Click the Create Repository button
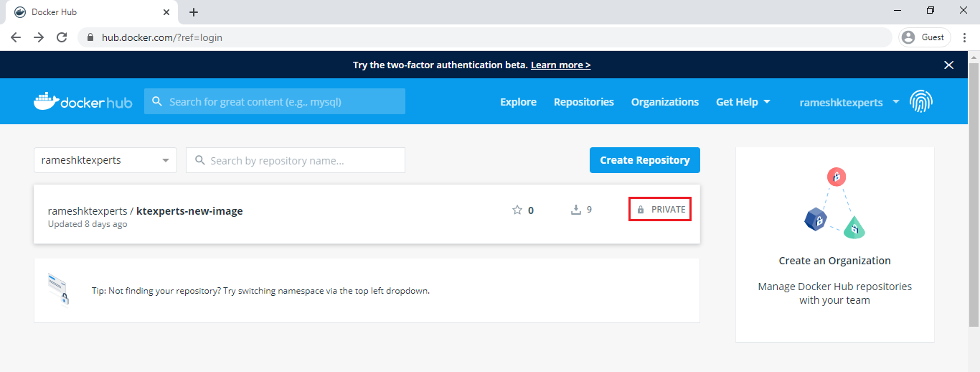Image resolution: width=980 pixels, height=372 pixels. click(645, 160)
